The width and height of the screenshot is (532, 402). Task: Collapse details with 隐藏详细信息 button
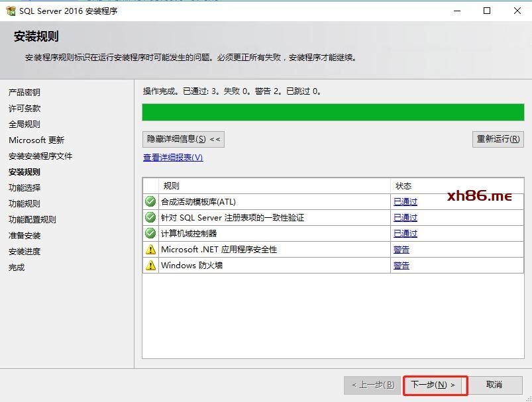coord(184,139)
